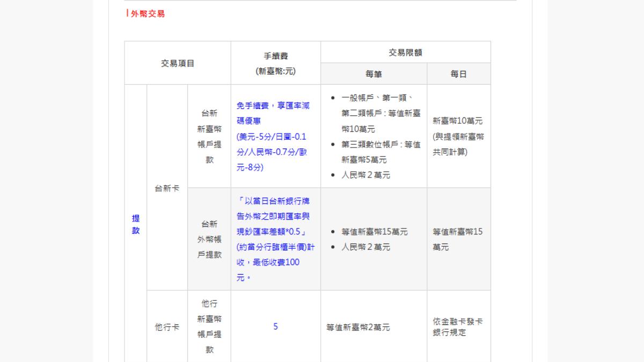This screenshot has height=362, width=644.
Task: Click the 台新外幣帳戶提款 cell
Action: coord(209,239)
